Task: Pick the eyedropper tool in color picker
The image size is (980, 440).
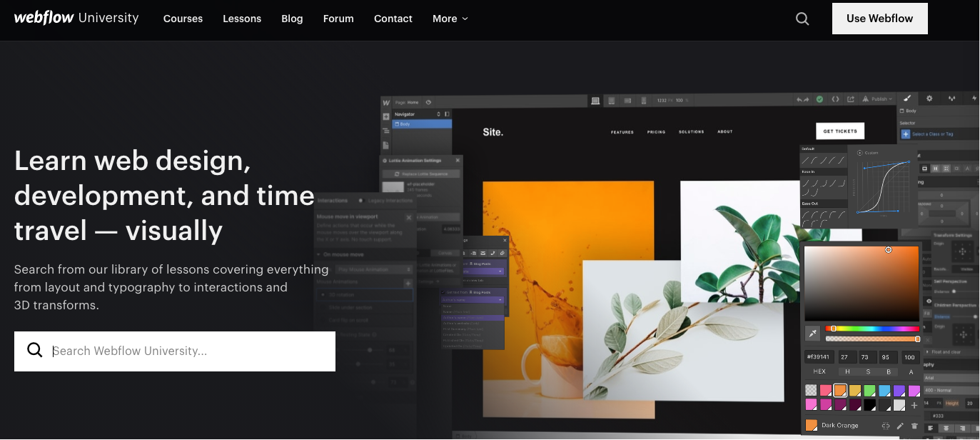Action: coord(812,333)
